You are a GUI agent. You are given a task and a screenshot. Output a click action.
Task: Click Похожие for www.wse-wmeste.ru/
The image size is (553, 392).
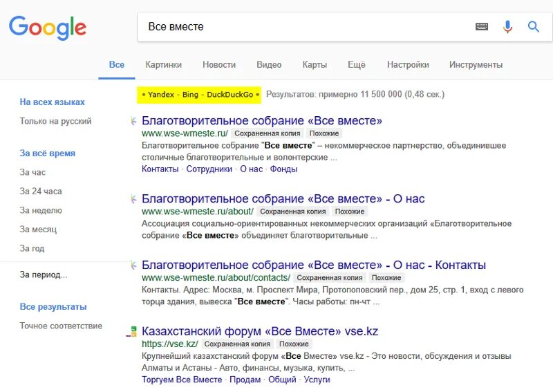click(x=324, y=133)
